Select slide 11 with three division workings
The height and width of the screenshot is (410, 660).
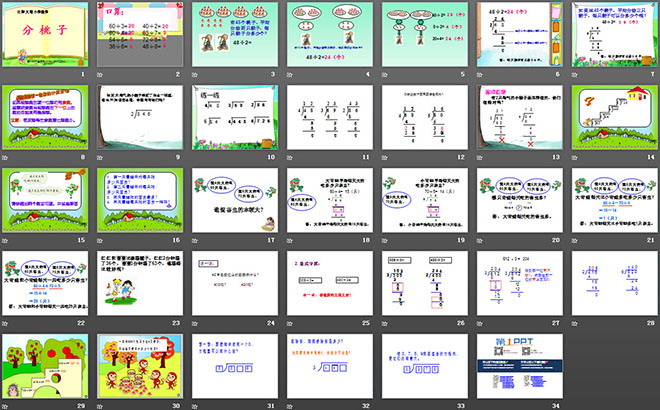330,117
